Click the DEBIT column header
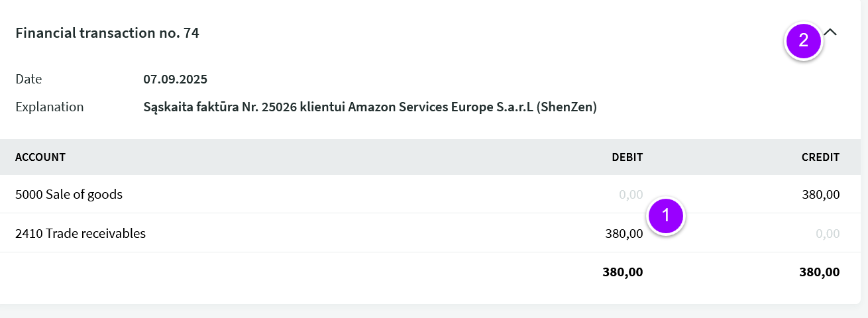This screenshot has height=318, width=868. pos(627,157)
